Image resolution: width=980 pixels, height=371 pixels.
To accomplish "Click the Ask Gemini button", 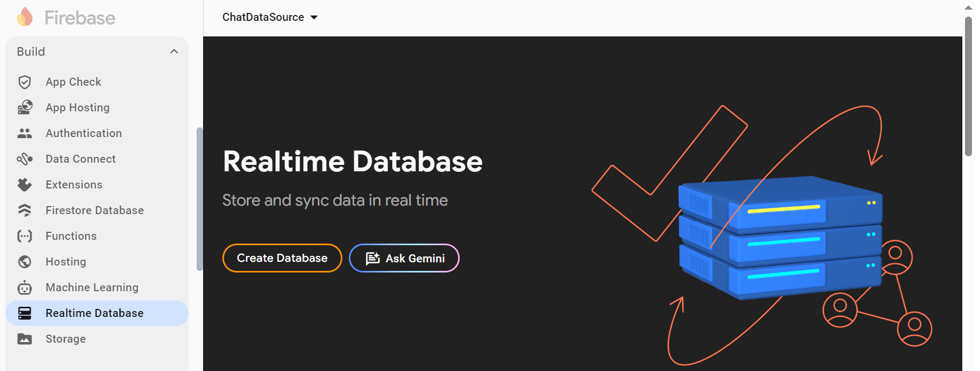I will point(404,258).
